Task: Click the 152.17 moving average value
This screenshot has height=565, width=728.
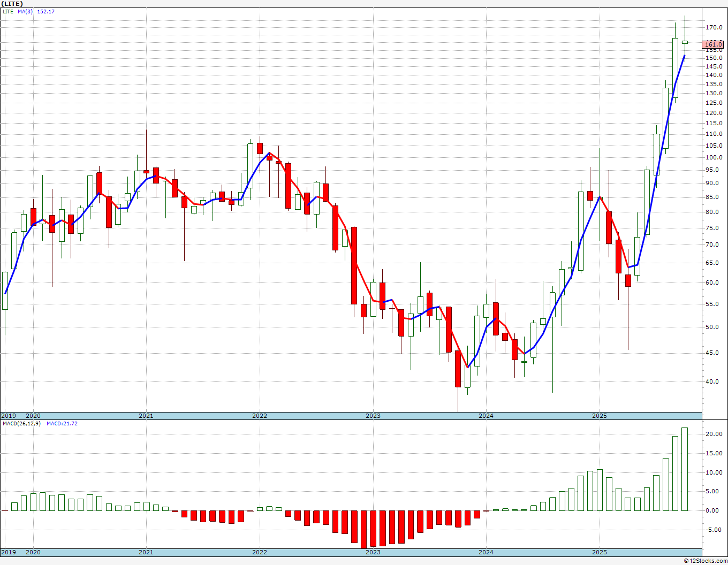Action: pyautogui.click(x=45, y=12)
